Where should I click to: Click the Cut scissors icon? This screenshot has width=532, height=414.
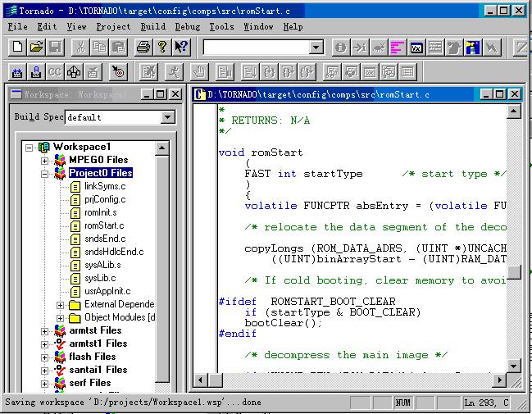81,48
